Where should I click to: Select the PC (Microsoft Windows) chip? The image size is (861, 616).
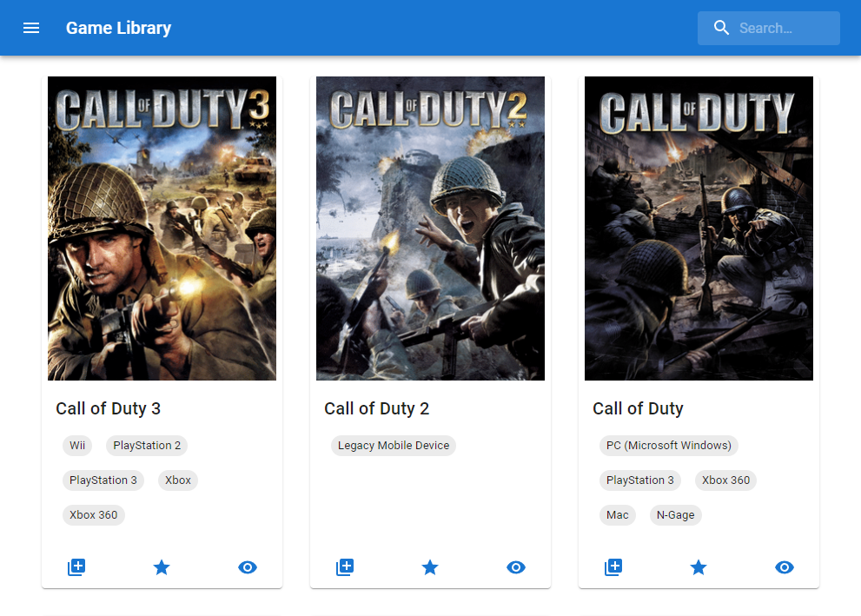(x=669, y=445)
